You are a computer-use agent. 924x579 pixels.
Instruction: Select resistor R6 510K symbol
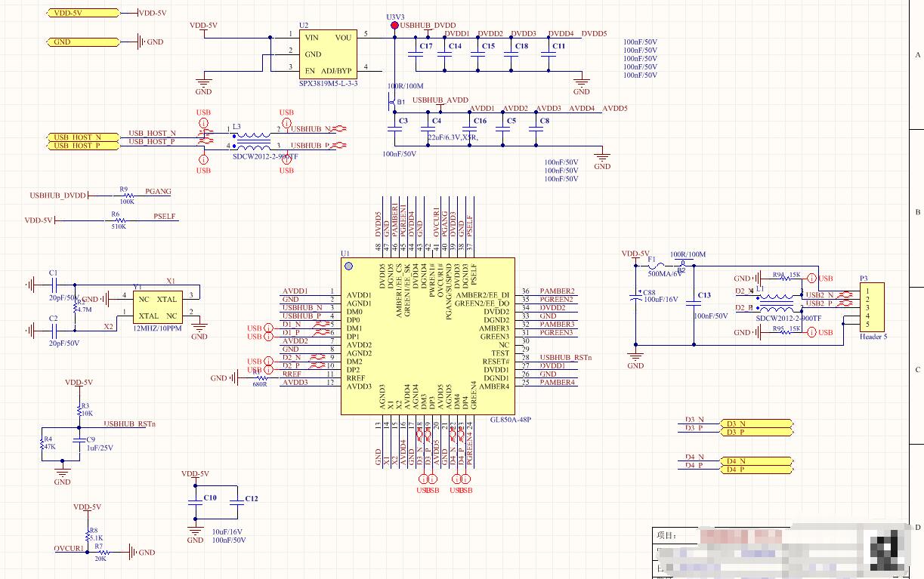[116, 220]
